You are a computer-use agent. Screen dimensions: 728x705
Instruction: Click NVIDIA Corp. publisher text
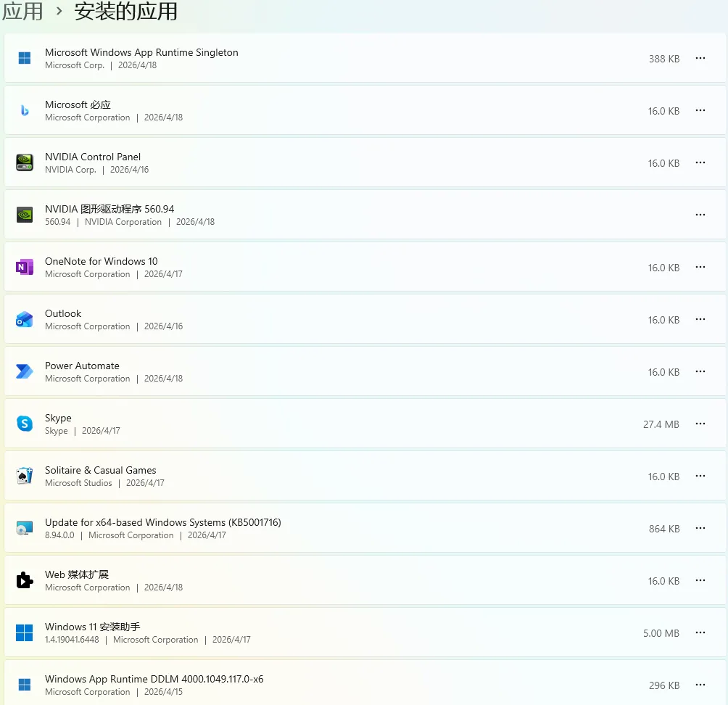point(70,170)
